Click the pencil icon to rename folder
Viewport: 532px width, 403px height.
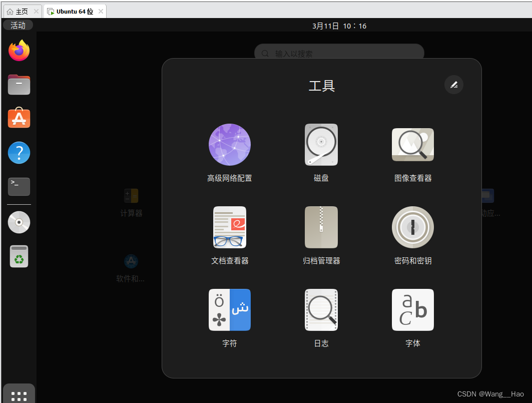tap(453, 85)
